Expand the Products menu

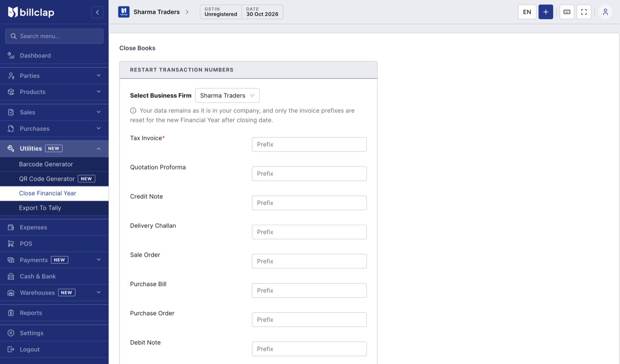[54, 92]
